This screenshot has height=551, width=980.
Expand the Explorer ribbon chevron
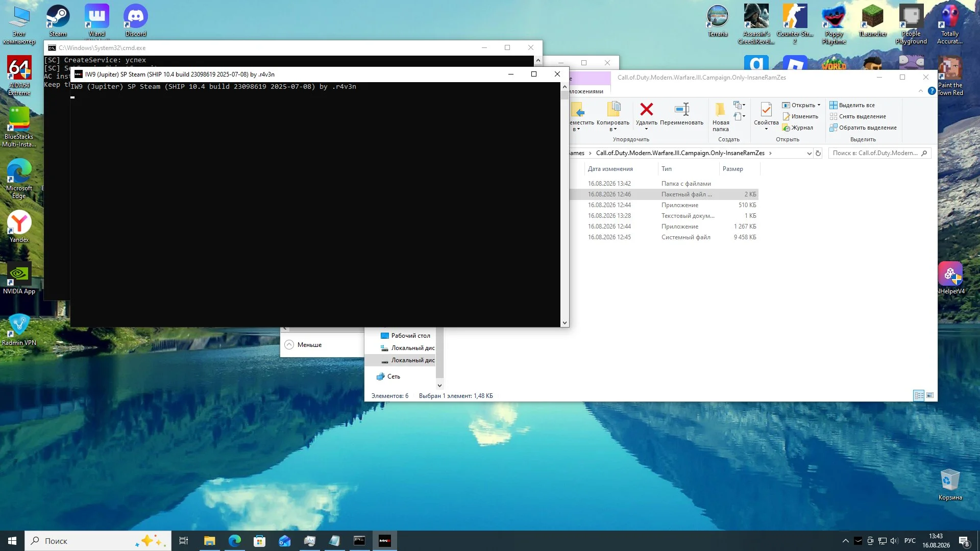tap(920, 91)
